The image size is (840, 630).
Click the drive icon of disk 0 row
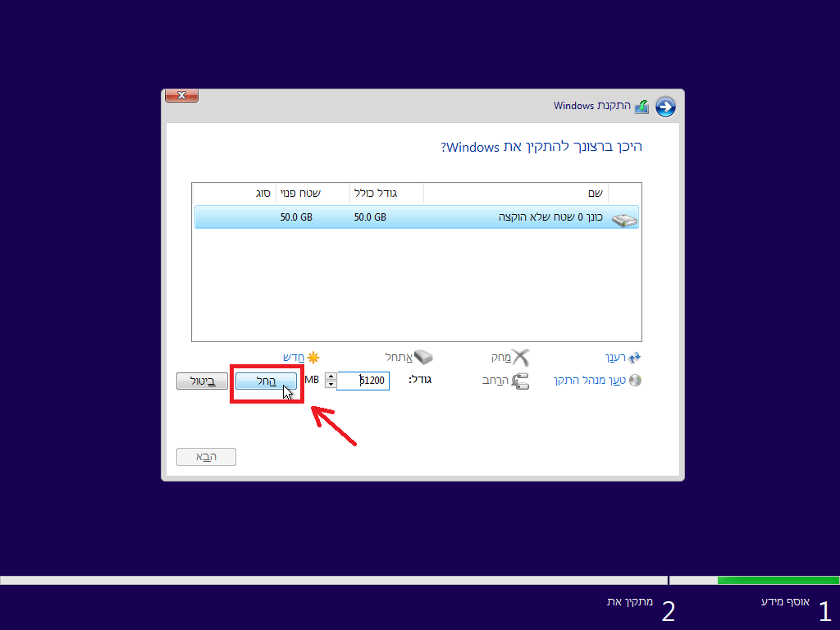(x=624, y=218)
